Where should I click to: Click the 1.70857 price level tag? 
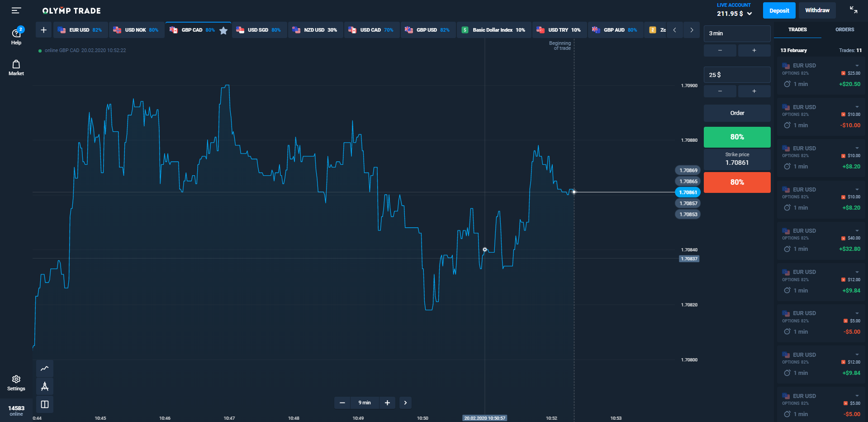[x=688, y=203]
